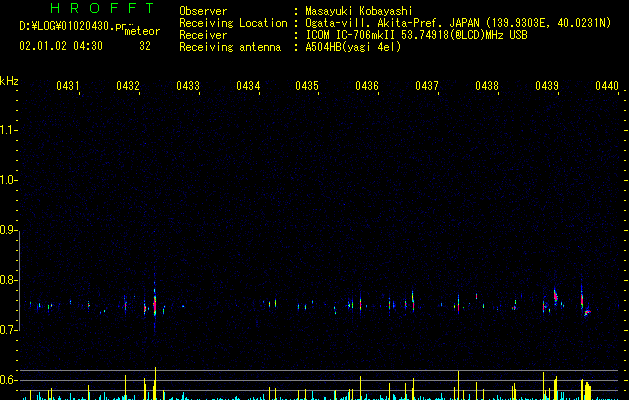Click the 1.1 frequency axis label
Screen dimensions: 629x400
[x=8, y=130]
